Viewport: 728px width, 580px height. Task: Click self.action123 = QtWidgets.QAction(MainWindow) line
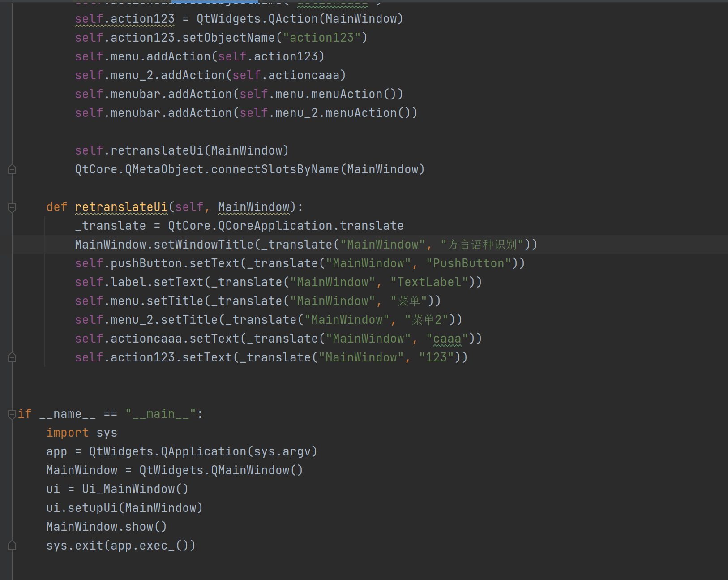pos(239,19)
